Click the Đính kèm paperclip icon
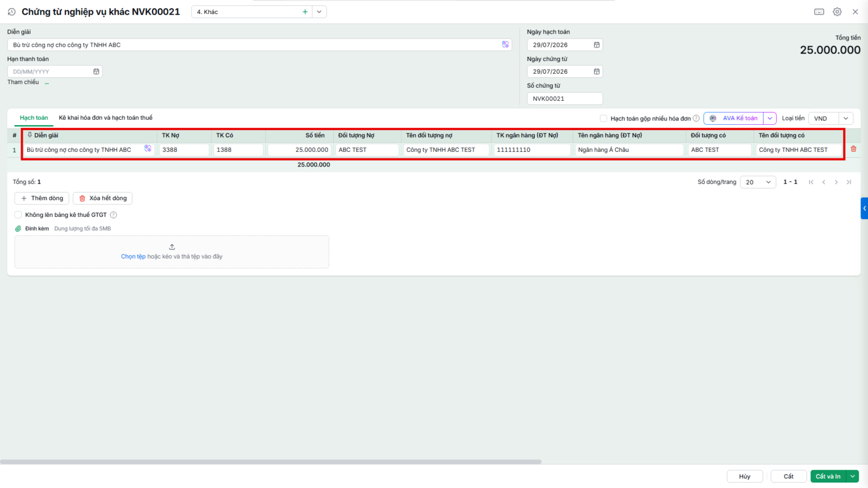 click(x=18, y=229)
